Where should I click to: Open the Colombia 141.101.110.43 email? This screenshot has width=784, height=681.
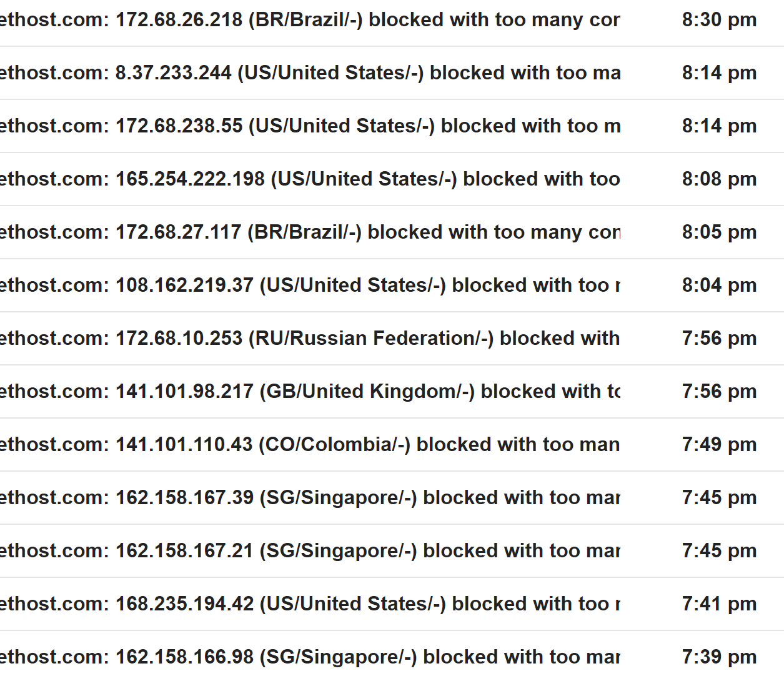pos(309,445)
